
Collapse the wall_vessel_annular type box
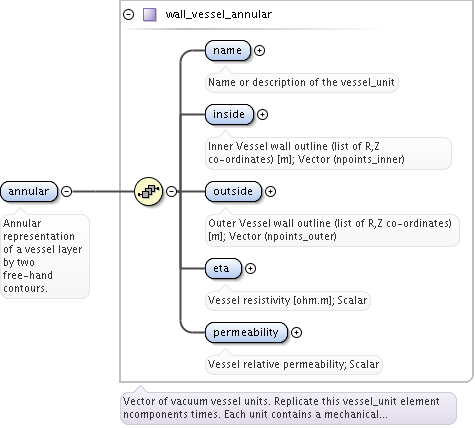pos(129,15)
